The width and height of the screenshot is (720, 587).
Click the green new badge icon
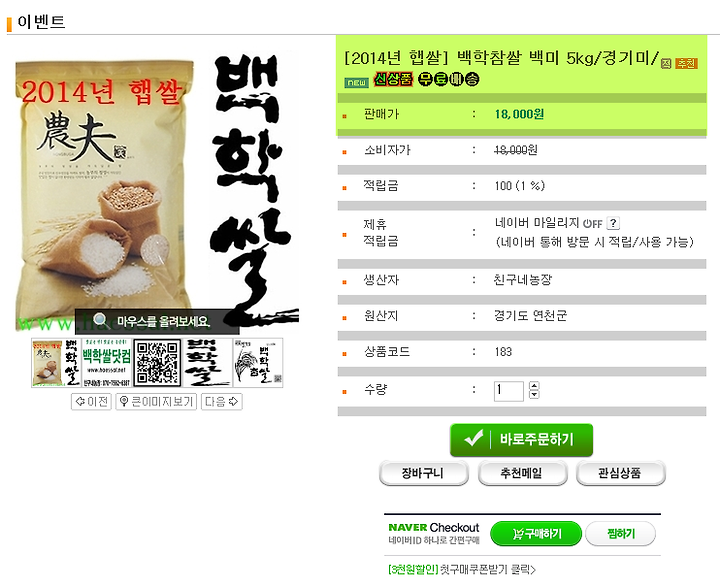[x=356, y=83]
